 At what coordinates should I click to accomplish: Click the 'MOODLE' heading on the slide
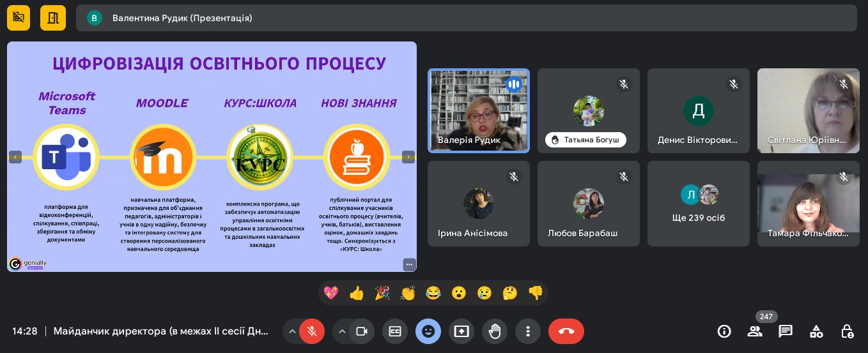click(162, 103)
